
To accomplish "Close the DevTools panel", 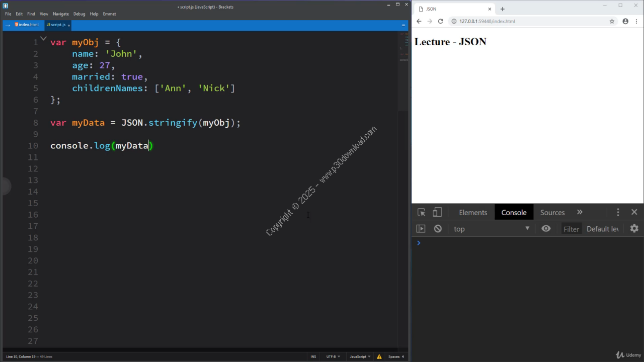I will coord(634,212).
